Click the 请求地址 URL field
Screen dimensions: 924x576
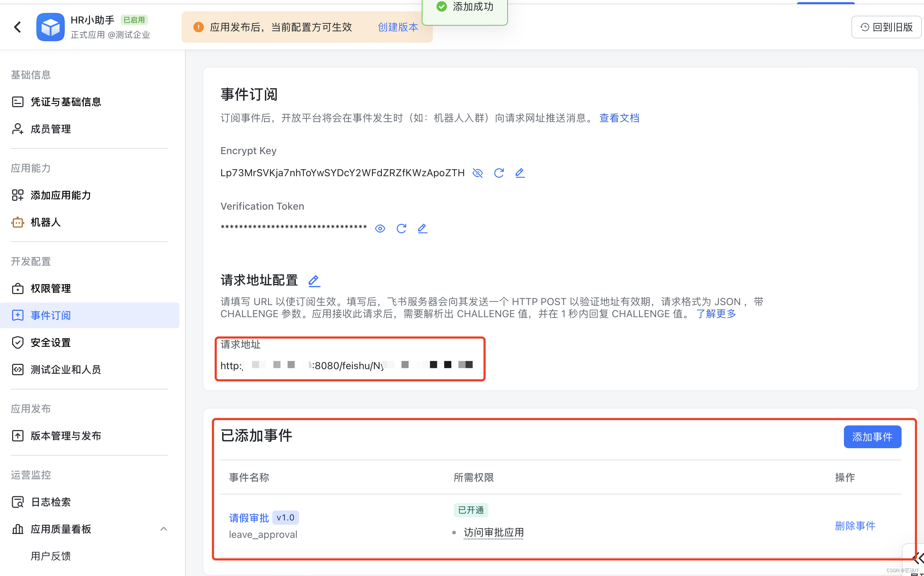[347, 365]
